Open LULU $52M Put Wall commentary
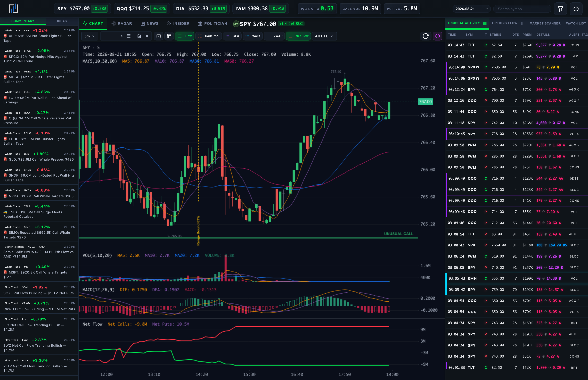 pyautogui.click(x=39, y=97)
